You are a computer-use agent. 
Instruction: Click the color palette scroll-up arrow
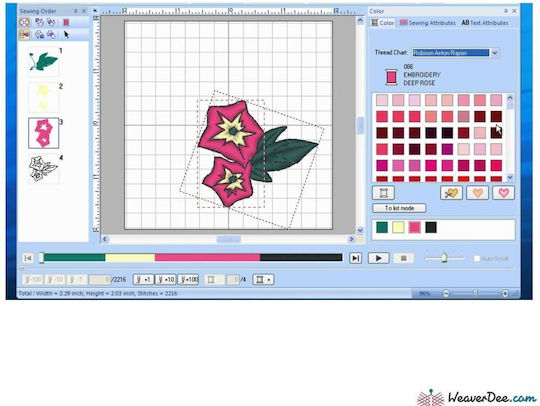click(x=510, y=98)
